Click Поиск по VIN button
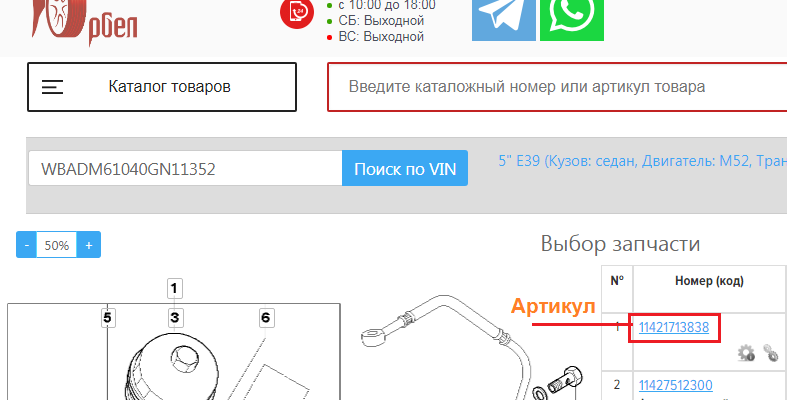This screenshot has width=787, height=400. (405, 168)
